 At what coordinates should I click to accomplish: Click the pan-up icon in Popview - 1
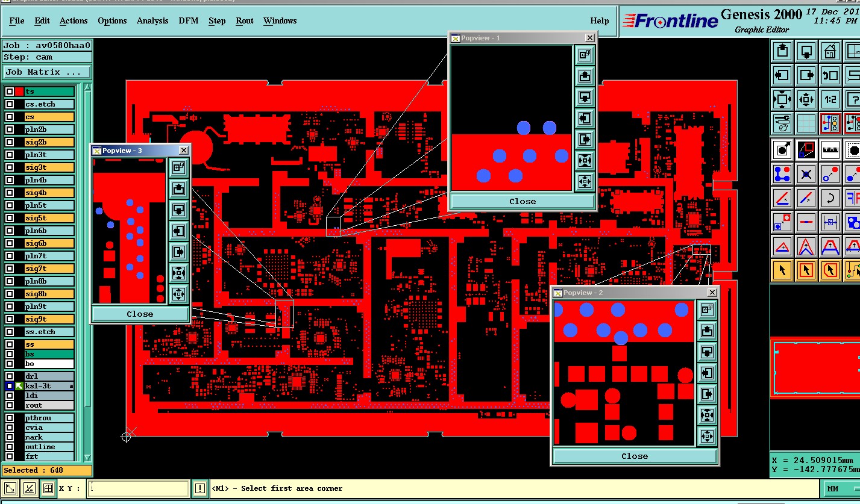[x=585, y=76]
